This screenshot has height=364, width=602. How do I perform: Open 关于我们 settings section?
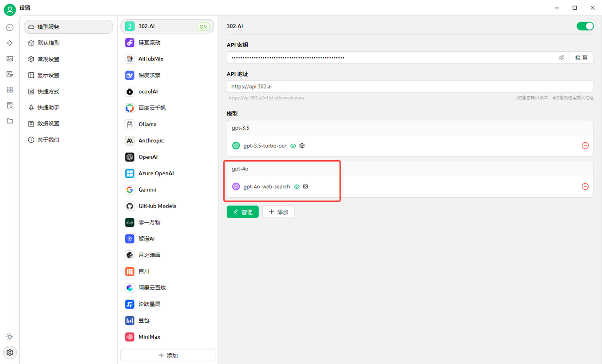69,140
